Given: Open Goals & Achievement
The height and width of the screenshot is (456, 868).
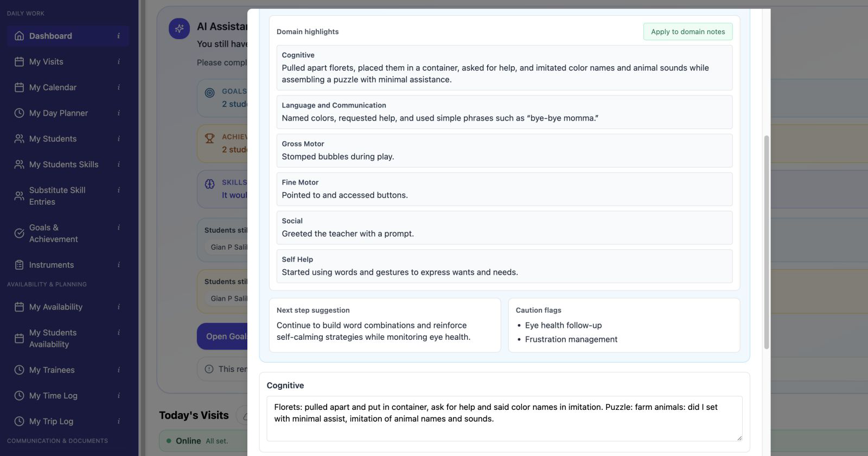Looking at the screenshot, I should 54,233.
